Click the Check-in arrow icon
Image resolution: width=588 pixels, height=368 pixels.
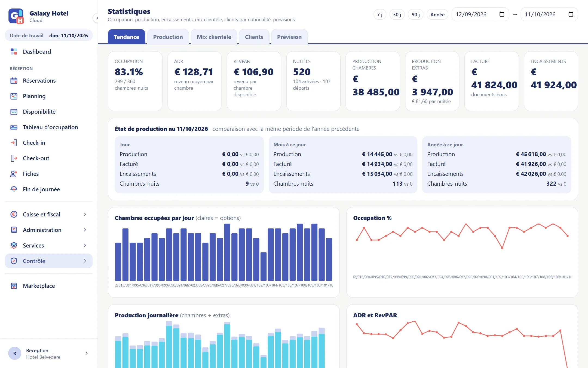(x=14, y=143)
